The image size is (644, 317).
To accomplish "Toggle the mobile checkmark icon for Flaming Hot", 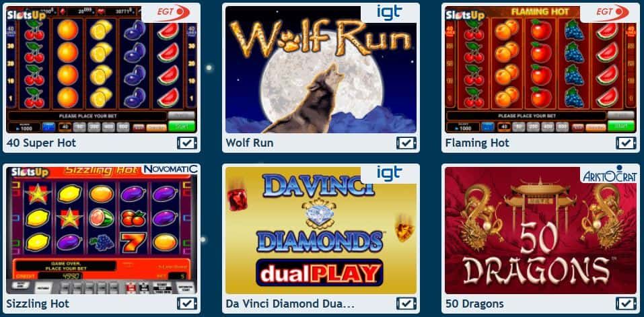I will 626,143.
